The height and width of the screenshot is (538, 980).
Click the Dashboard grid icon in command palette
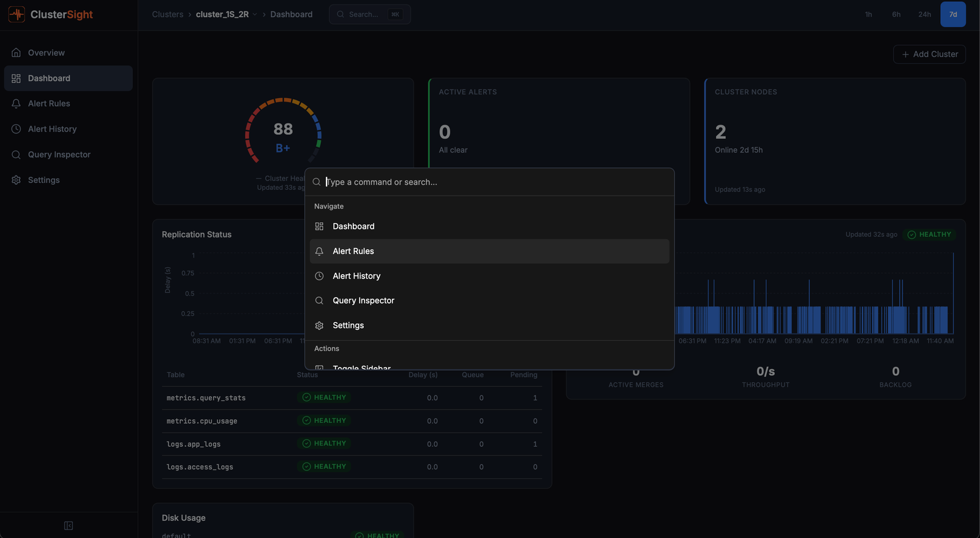pyautogui.click(x=319, y=226)
